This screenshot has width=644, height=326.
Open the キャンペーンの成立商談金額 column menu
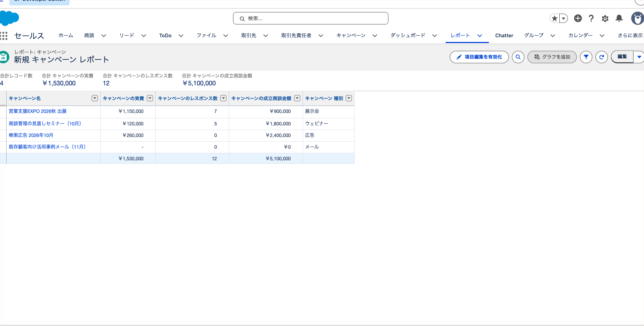click(297, 98)
